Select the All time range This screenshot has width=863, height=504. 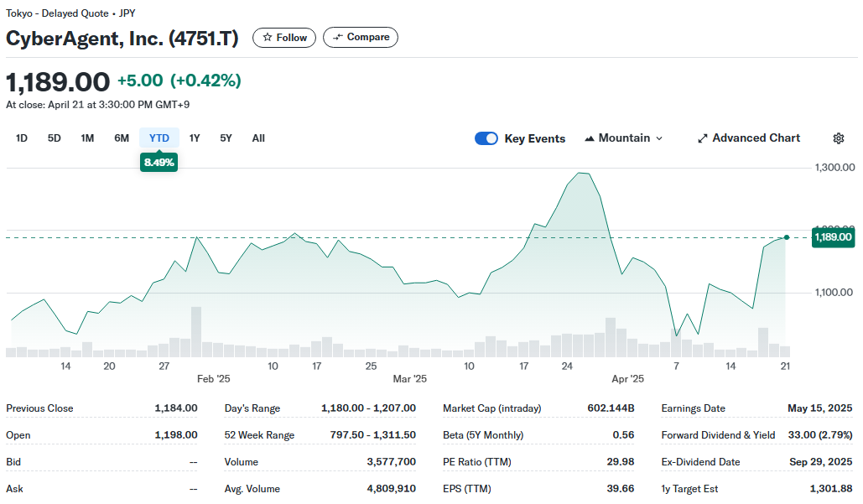pyautogui.click(x=258, y=138)
